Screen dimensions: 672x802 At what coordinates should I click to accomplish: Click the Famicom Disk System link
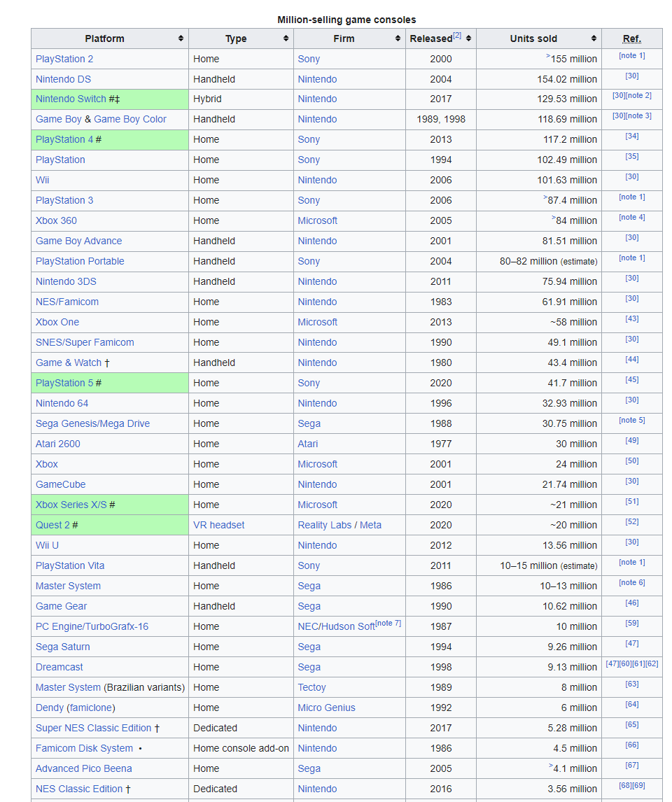click(x=85, y=748)
